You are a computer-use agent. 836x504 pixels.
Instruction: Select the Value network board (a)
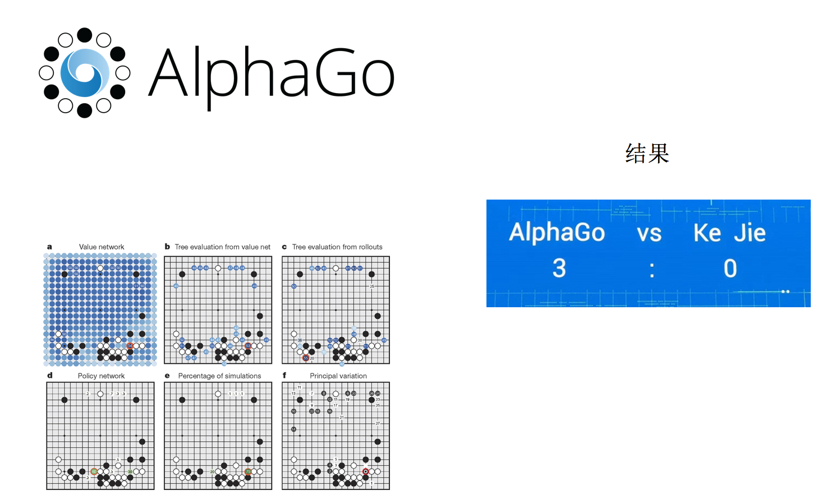tap(100, 309)
